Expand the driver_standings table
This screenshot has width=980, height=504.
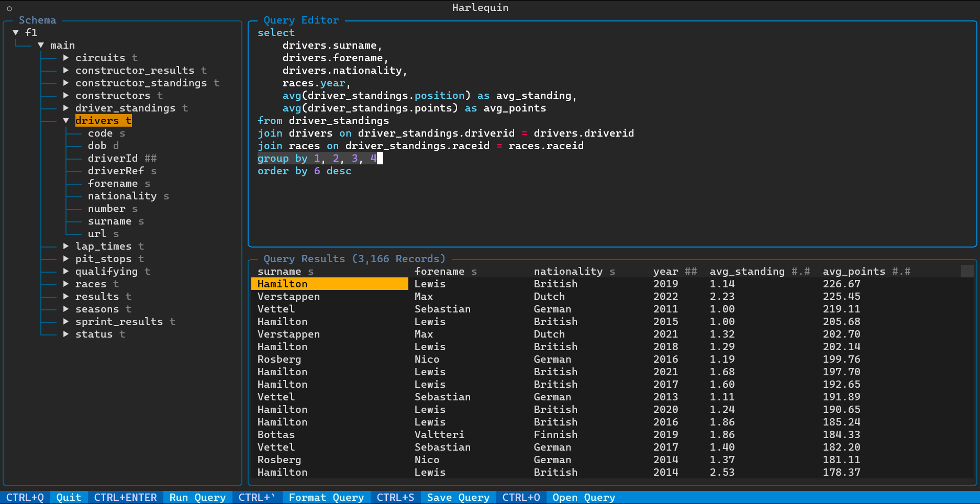(x=66, y=108)
